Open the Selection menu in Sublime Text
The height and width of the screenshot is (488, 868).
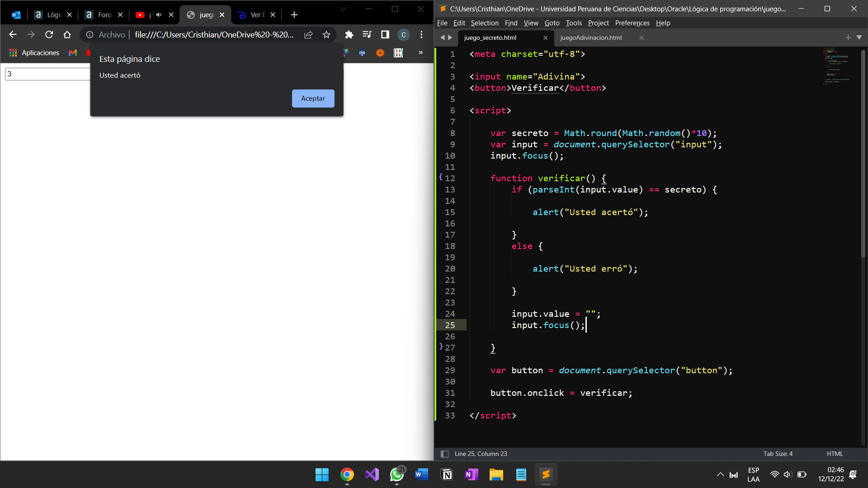tap(485, 23)
